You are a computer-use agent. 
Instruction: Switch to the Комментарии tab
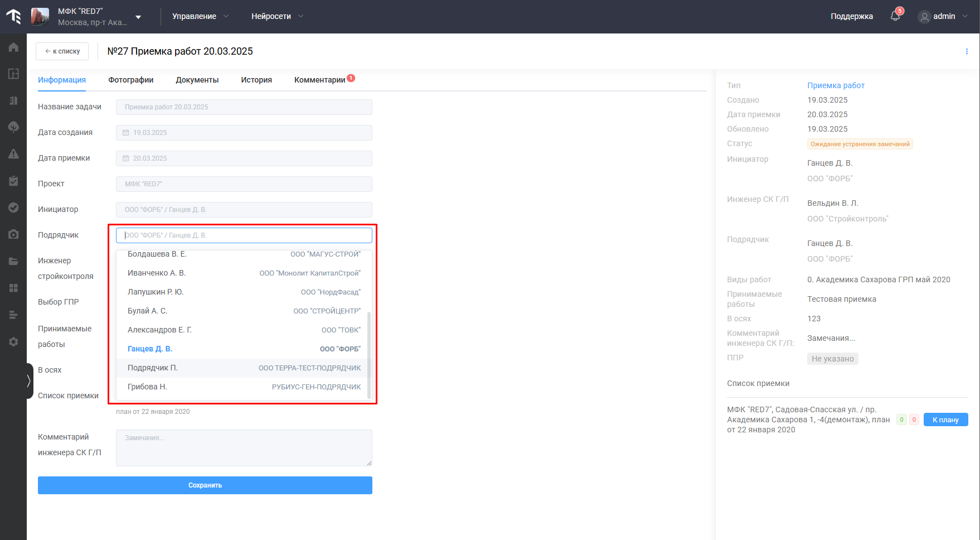[320, 80]
